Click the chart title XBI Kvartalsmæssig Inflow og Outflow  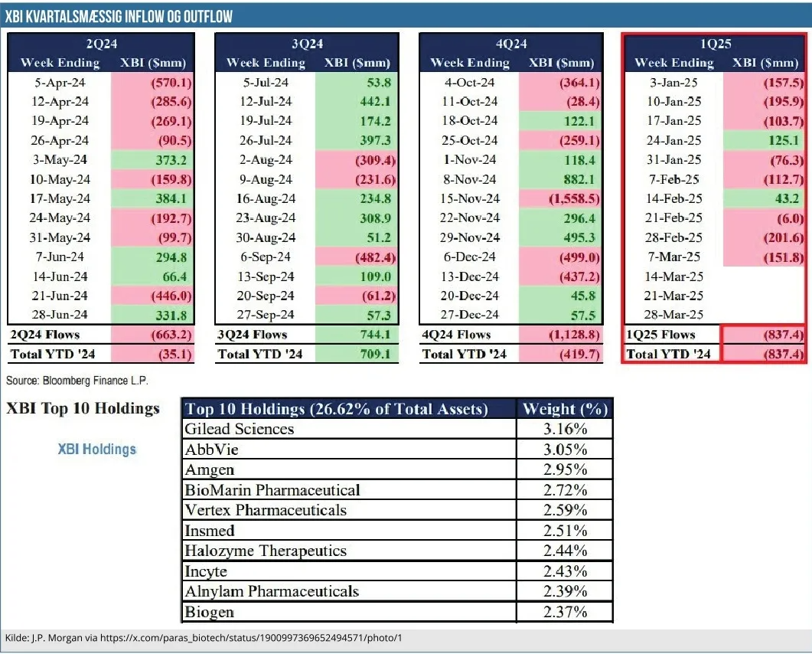click(x=119, y=16)
